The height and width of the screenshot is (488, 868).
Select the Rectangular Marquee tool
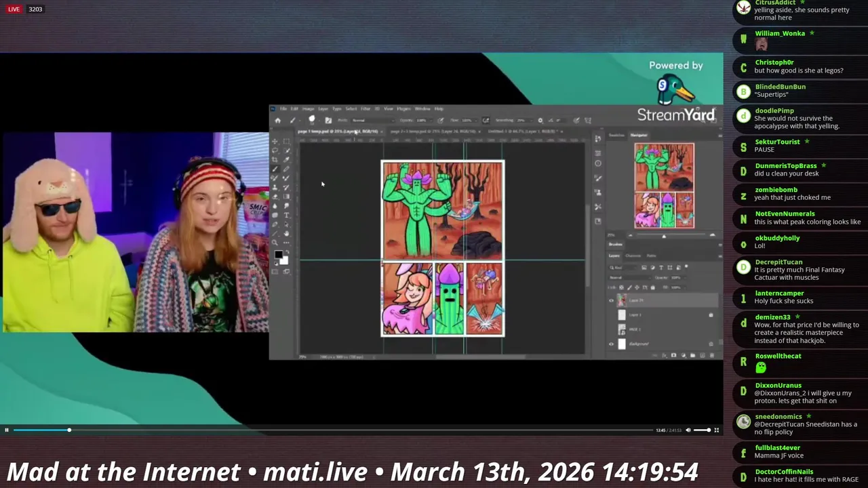coord(286,141)
